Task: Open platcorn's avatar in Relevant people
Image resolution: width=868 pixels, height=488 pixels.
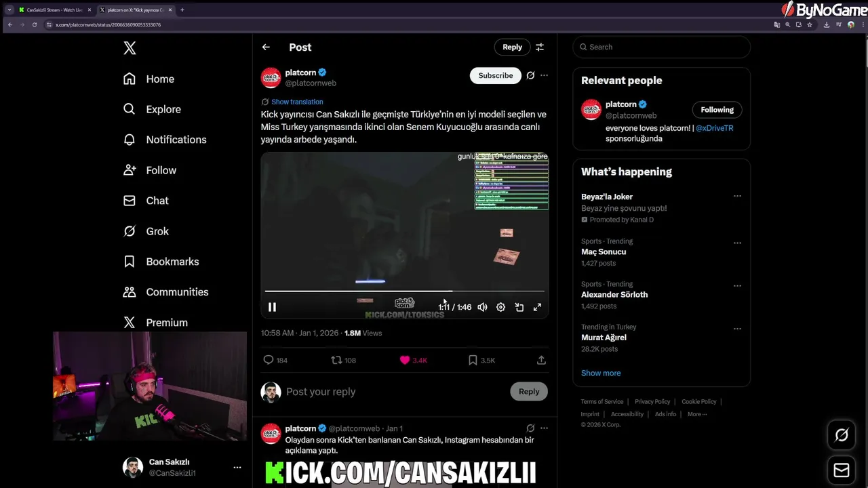Action: [x=591, y=109]
